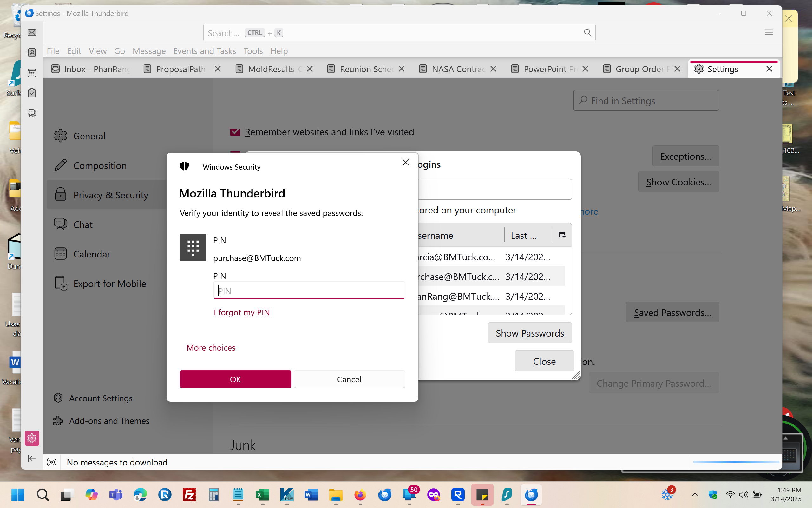Click Last column header in logins table
The width and height of the screenshot is (812, 508).
pyautogui.click(x=528, y=235)
